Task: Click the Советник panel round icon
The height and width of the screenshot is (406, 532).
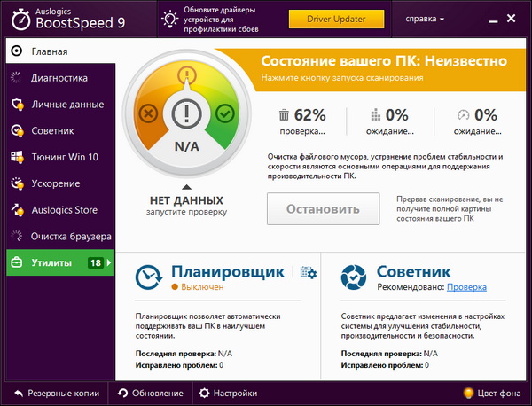Action: point(354,277)
